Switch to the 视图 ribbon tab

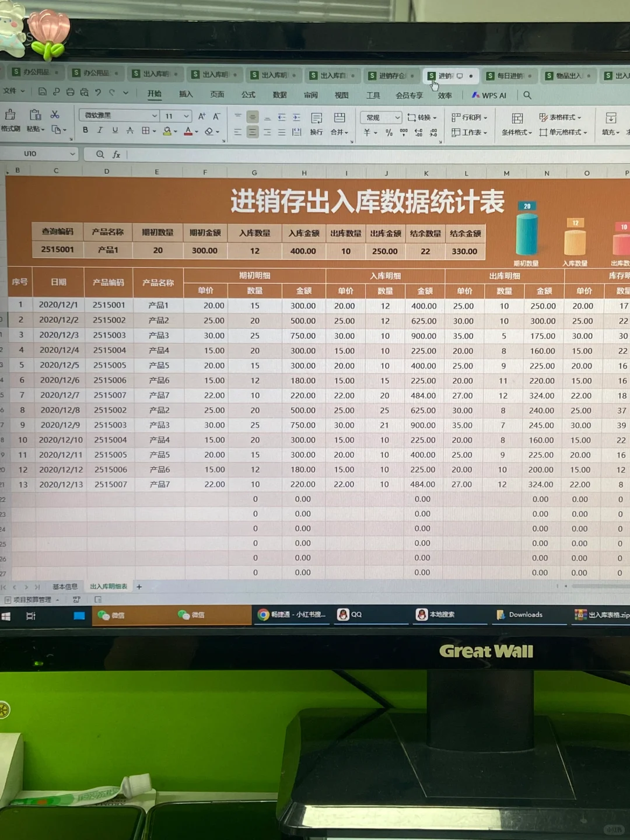pyautogui.click(x=341, y=95)
